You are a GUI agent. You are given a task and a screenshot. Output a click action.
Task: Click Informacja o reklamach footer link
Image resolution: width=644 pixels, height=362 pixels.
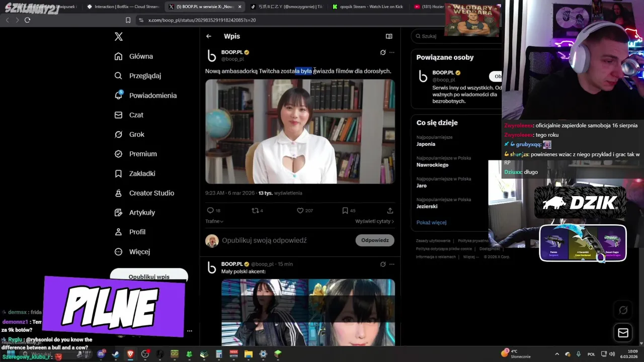pyautogui.click(x=436, y=257)
